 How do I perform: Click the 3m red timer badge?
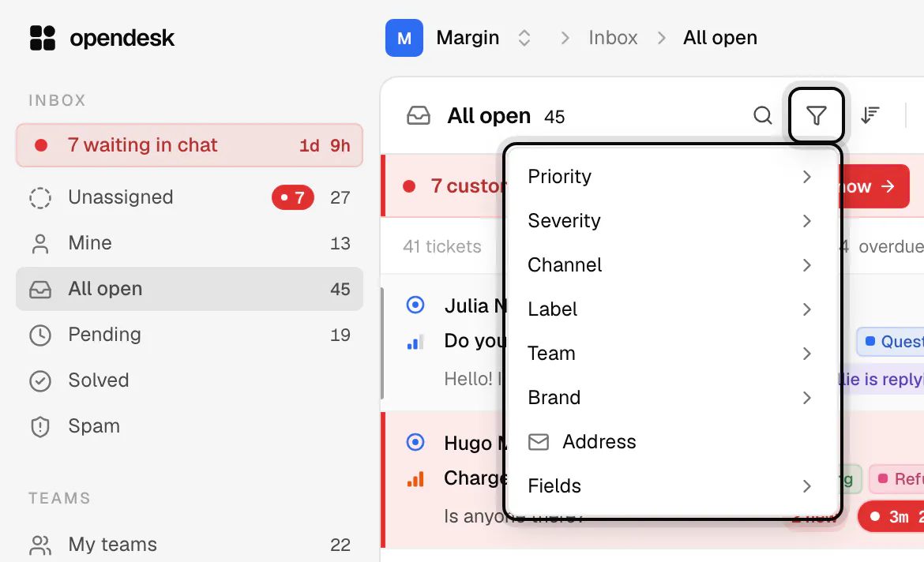891,517
